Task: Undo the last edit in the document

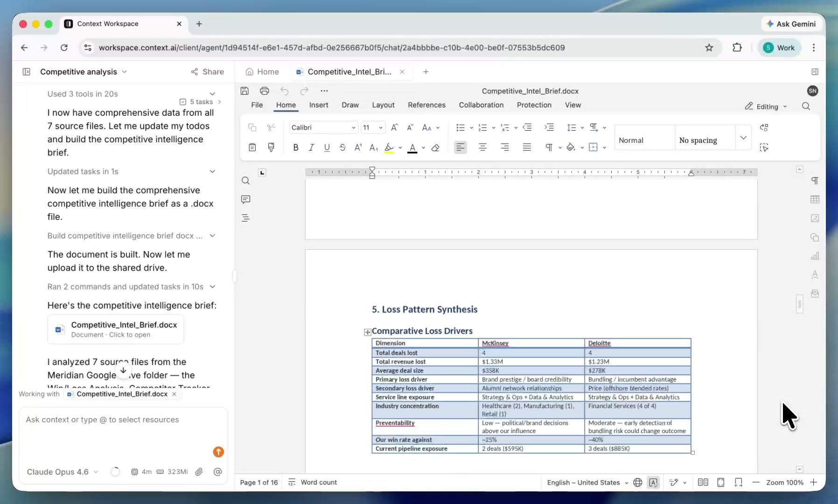Action: (285, 91)
